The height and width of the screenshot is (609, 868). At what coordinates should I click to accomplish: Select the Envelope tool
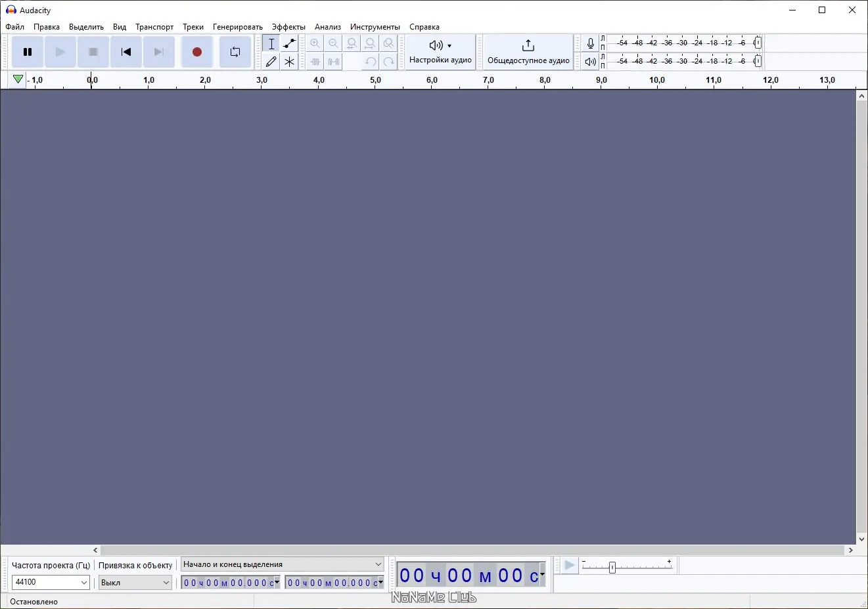pyautogui.click(x=289, y=43)
